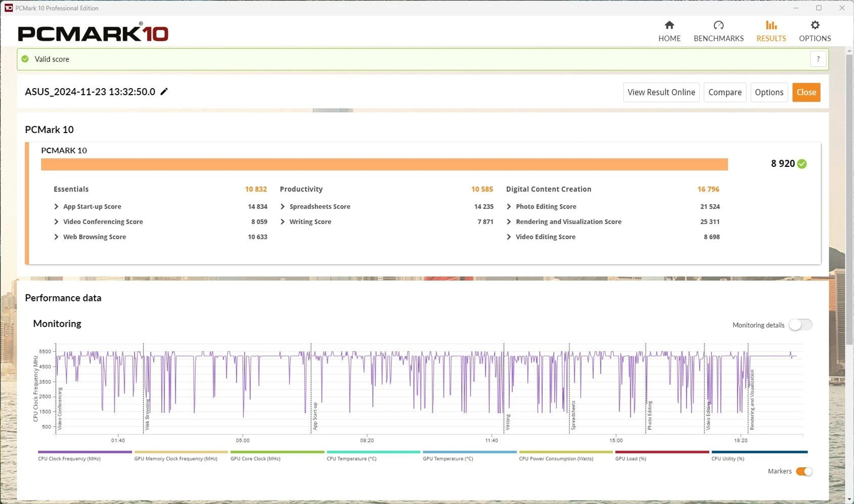Screen dimensions: 854x504
Task: Expand Spreadsheets Score
Action: [283, 206]
